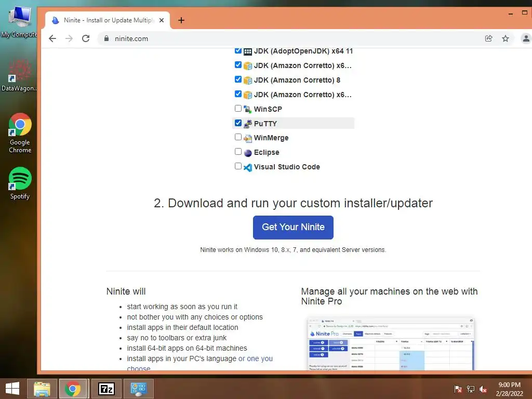
Task: Reload the Ninite page
Action: 86,38
